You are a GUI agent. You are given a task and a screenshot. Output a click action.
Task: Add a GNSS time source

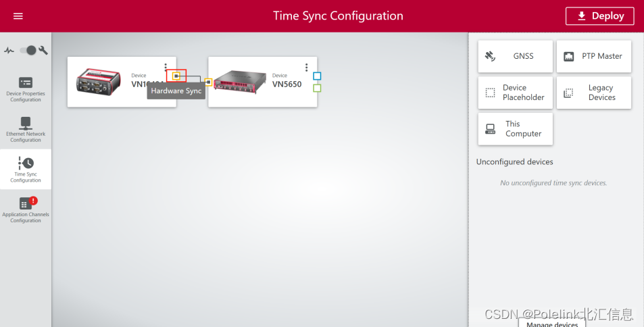(x=515, y=56)
